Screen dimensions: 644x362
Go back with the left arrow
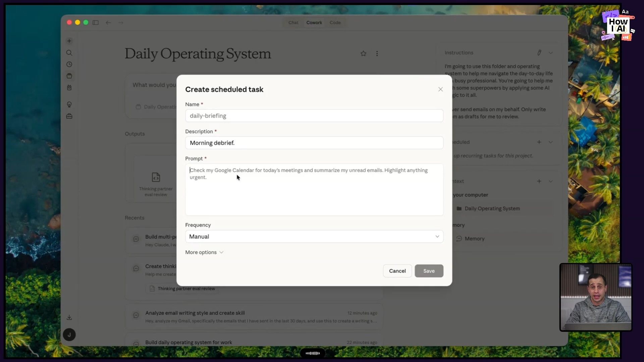[108, 22]
